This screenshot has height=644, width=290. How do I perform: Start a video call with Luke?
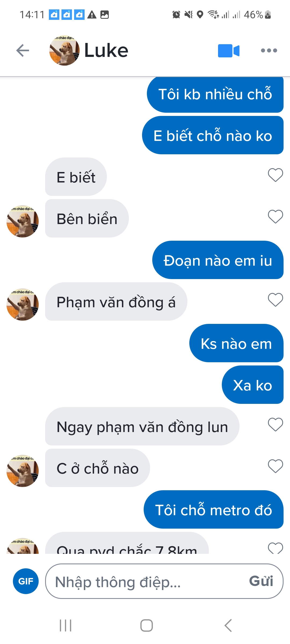[x=229, y=51]
